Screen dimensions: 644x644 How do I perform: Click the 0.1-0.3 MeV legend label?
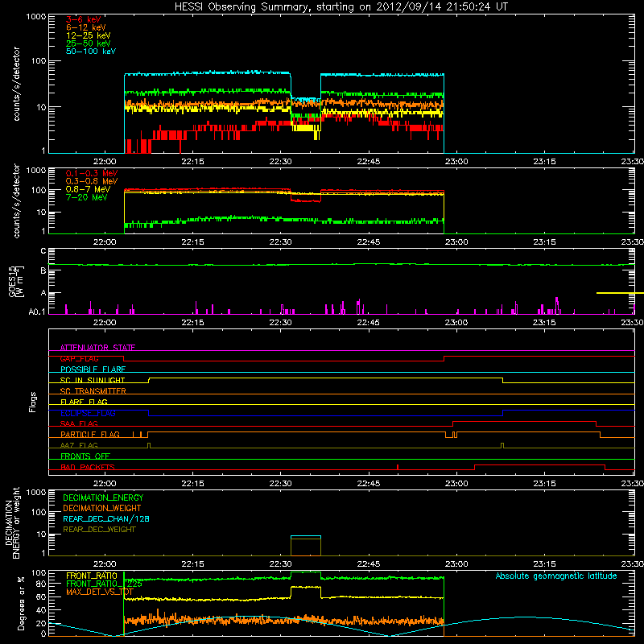pyautogui.click(x=92, y=173)
